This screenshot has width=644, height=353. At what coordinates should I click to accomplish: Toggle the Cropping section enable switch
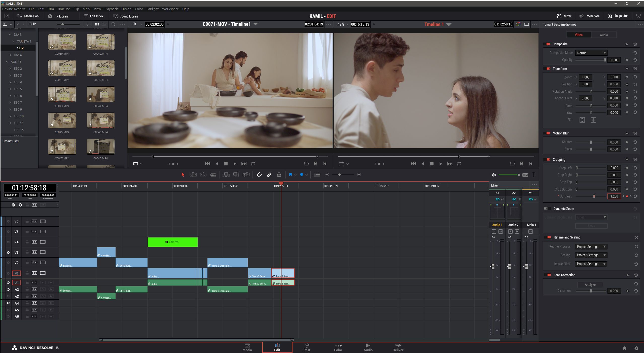pos(547,160)
